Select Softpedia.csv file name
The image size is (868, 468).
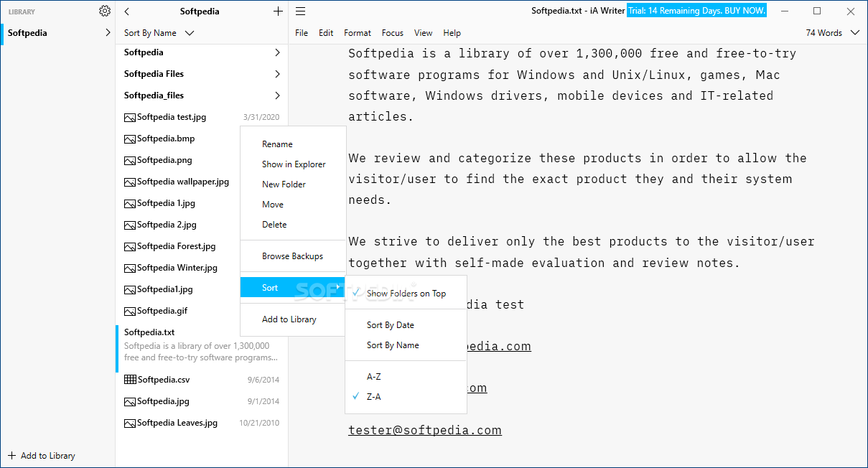click(163, 380)
